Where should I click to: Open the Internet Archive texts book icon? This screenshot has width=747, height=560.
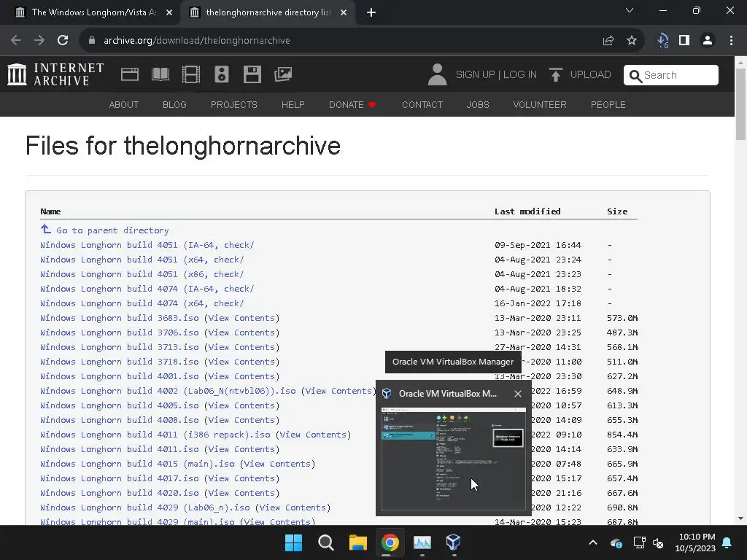coord(160,74)
